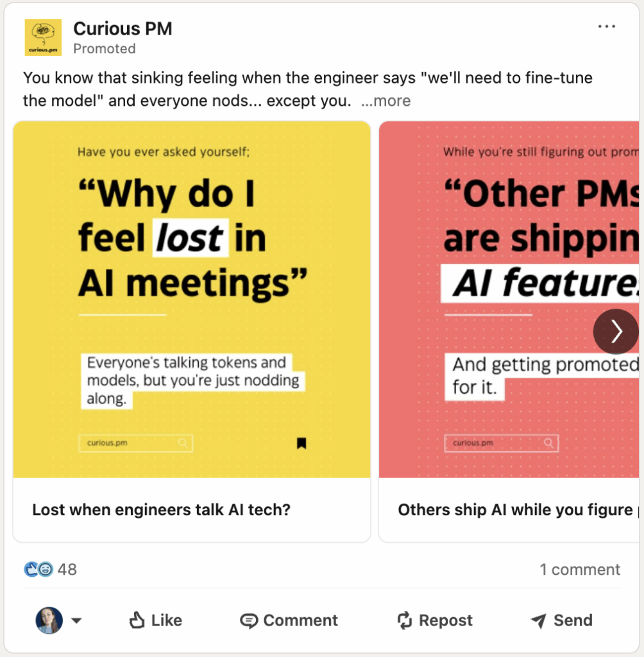Open the reactions count of 48
644x657 pixels.
[x=67, y=569]
